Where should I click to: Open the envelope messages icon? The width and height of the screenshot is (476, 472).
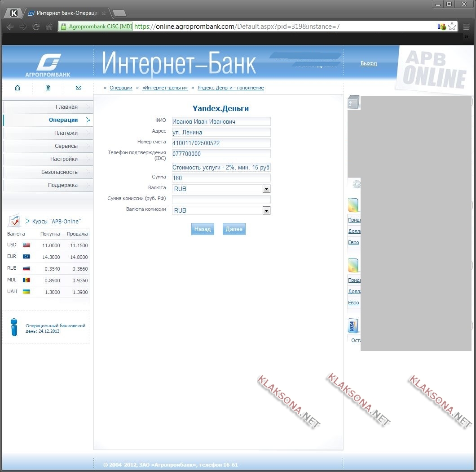tap(78, 88)
